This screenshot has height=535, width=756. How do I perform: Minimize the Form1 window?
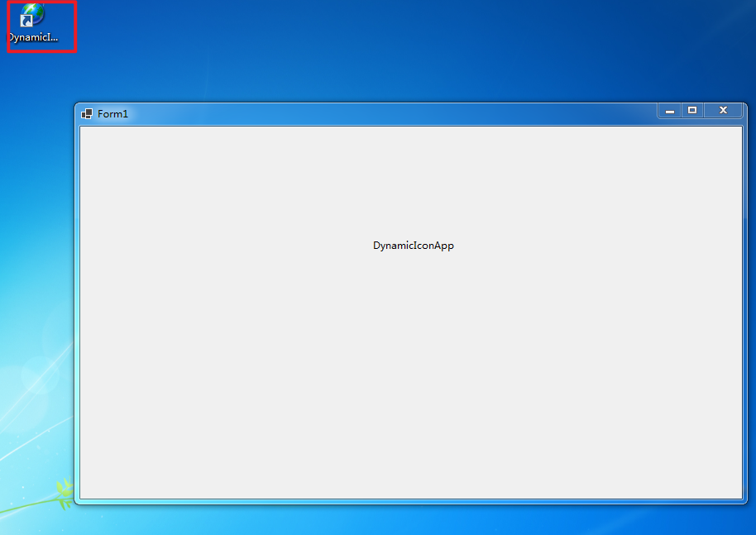coord(670,110)
